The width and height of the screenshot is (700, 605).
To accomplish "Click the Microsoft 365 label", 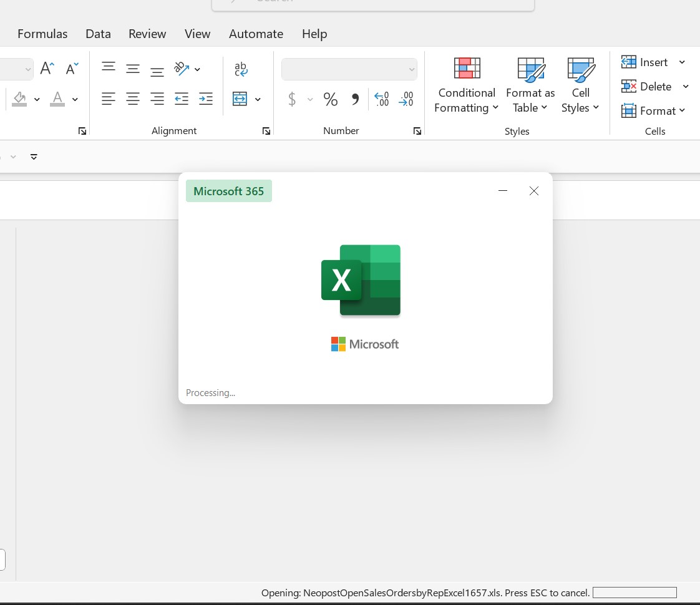I will (228, 191).
